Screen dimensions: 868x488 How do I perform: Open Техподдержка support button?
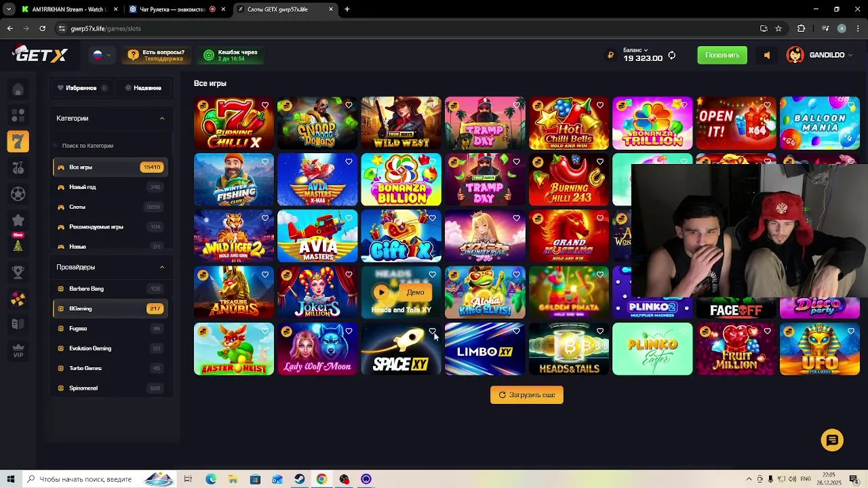coord(156,55)
